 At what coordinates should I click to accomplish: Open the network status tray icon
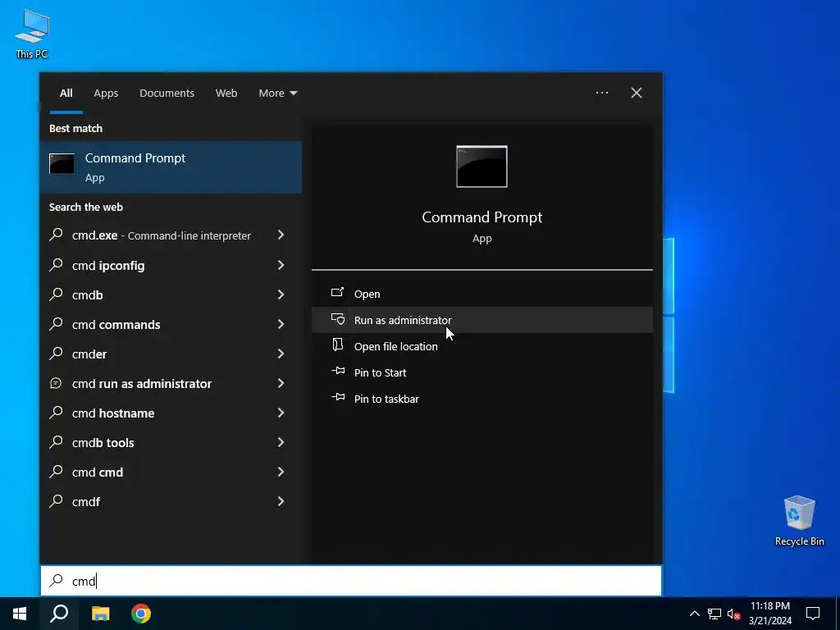(x=714, y=614)
